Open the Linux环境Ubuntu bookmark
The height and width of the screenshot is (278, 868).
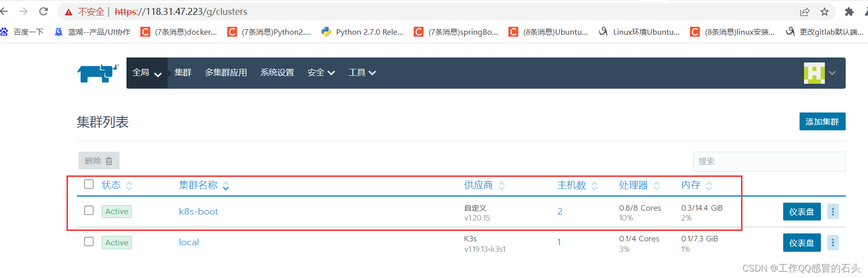click(x=639, y=32)
